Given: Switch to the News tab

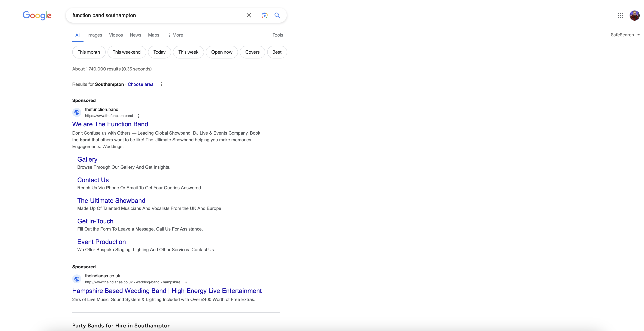Looking at the screenshot, I should [x=135, y=35].
